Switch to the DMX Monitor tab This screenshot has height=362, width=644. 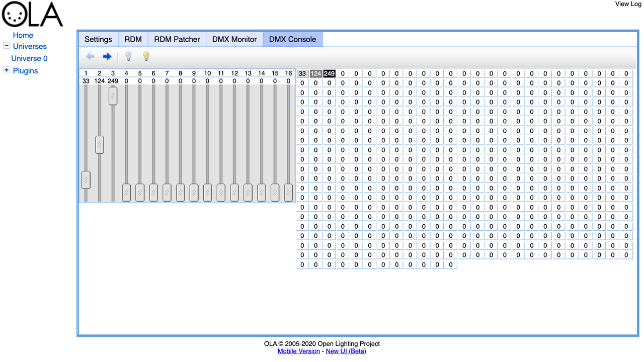234,39
